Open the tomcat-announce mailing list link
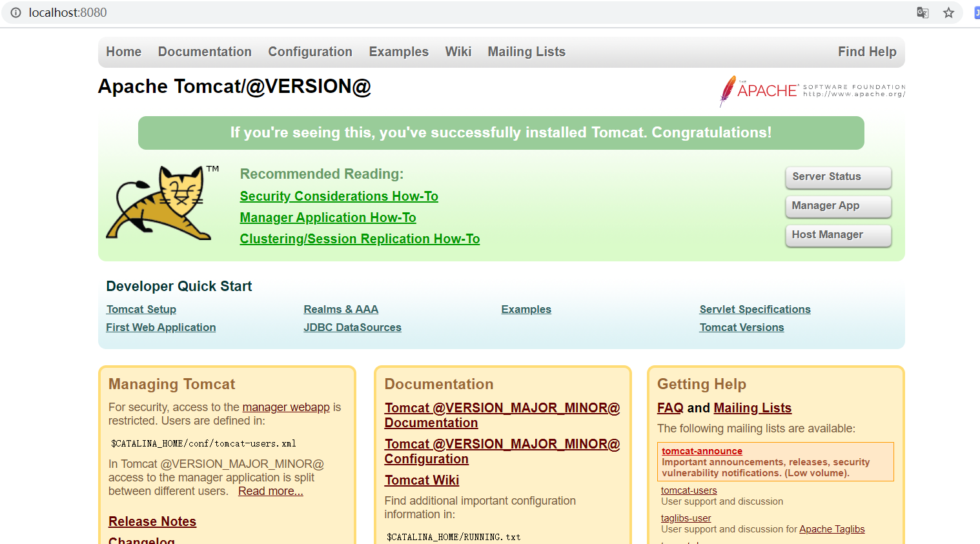This screenshot has width=980, height=544. coord(702,451)
